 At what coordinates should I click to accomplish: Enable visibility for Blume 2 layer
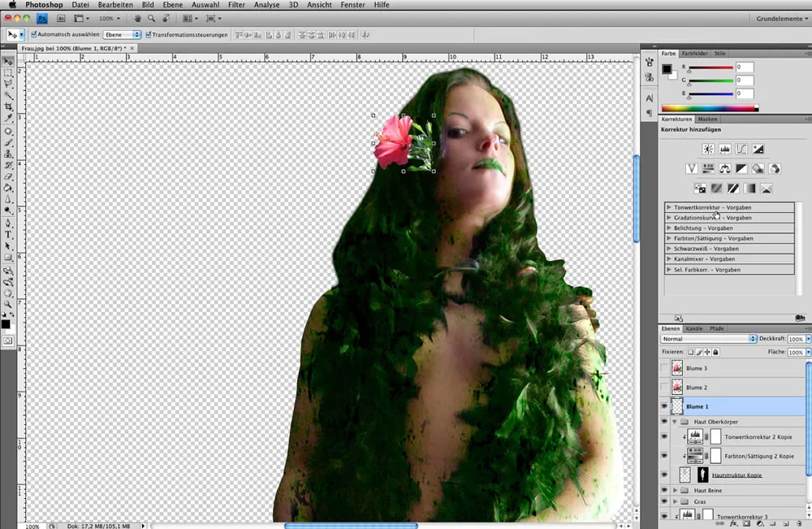[664, 387]
